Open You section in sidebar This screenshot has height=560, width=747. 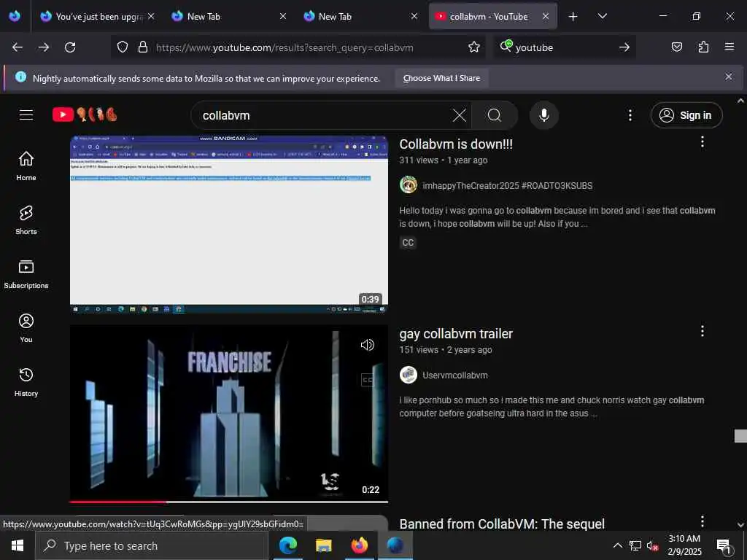pos(26,328)
